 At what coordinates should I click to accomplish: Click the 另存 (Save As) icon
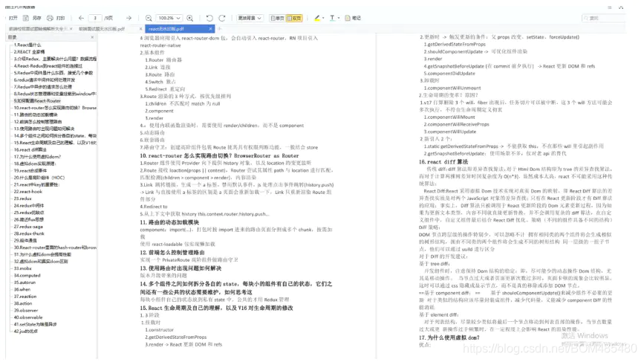(x=26, y=18)
